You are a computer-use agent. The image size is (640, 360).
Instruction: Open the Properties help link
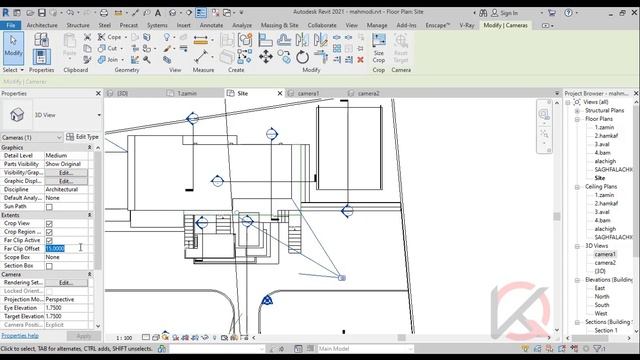[20, 336]
